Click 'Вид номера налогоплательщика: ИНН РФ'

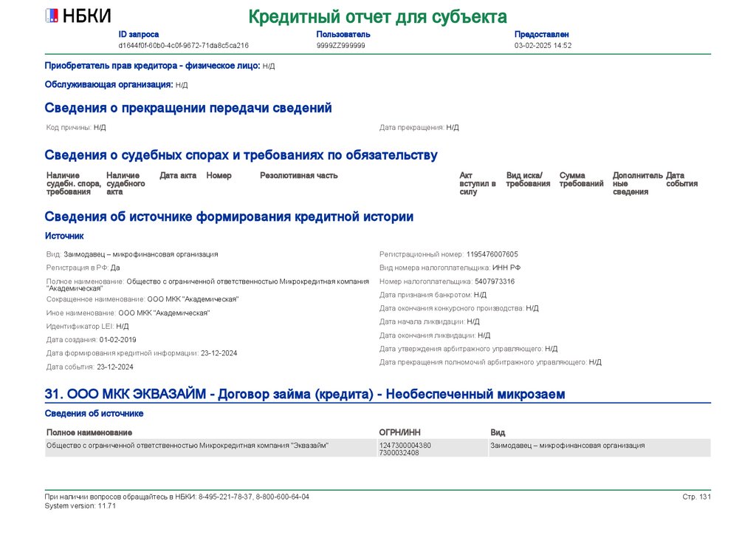click(450, 267)
